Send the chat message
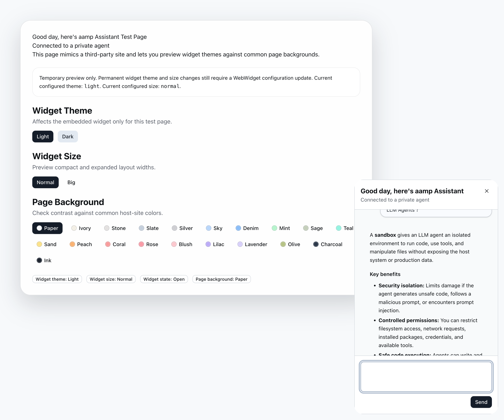 pyautogui.click(x=481, y=402)
